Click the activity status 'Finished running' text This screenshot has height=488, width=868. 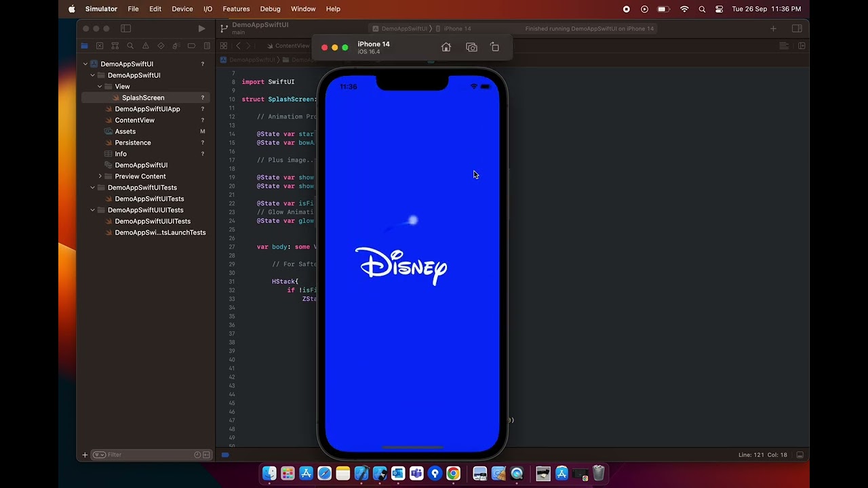pos(589,28)
